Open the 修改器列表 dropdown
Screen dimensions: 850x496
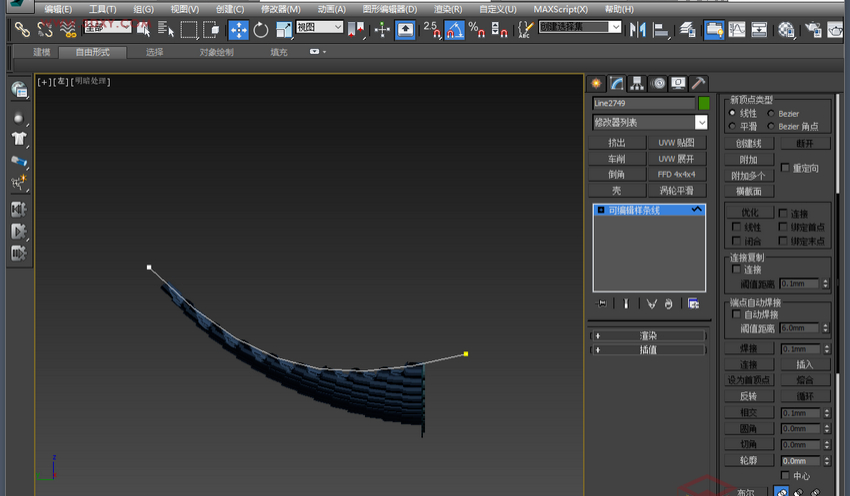point(701,122)
